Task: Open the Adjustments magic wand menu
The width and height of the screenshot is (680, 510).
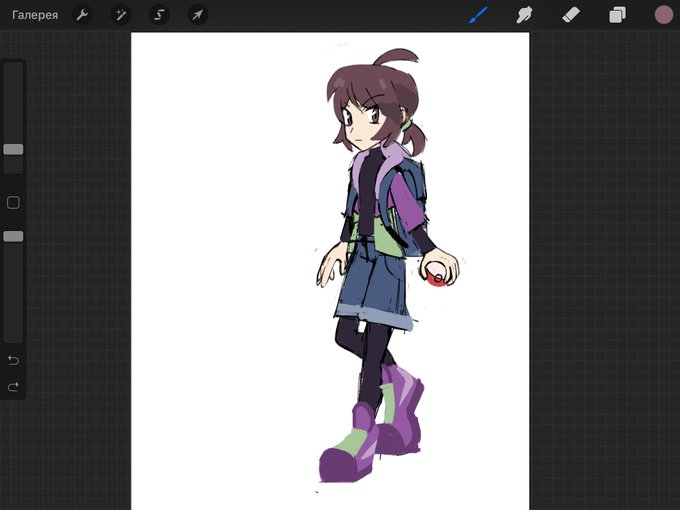Action: tap(121, 15)
